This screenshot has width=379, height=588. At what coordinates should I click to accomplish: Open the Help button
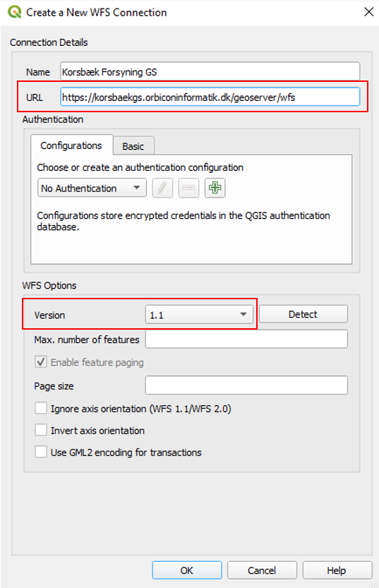click(337, 570)
